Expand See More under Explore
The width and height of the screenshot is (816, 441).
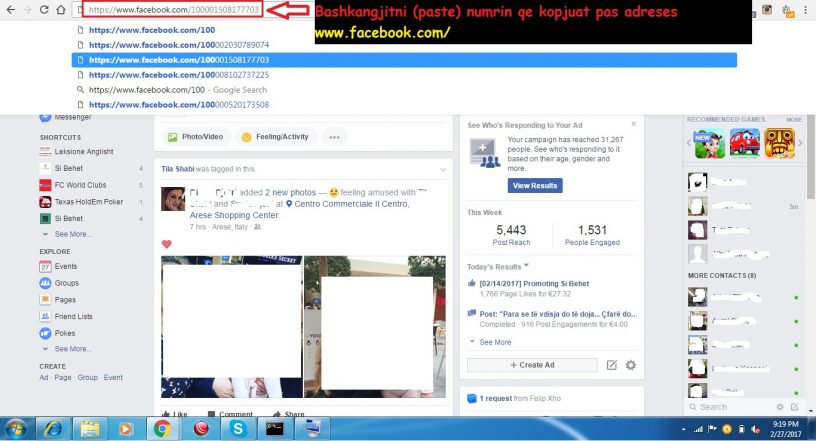(72, 349)
